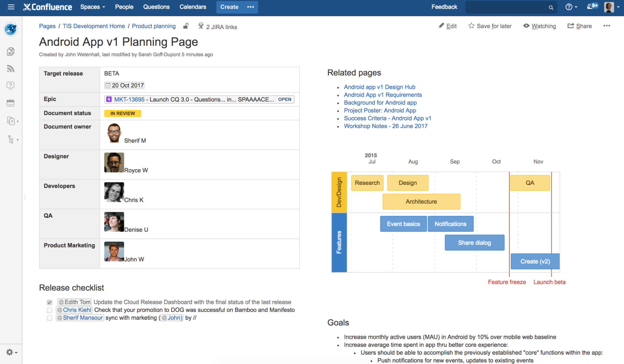Open the Pages icon in the sidebar
This screenshot has width=624, height=364.
11,51
